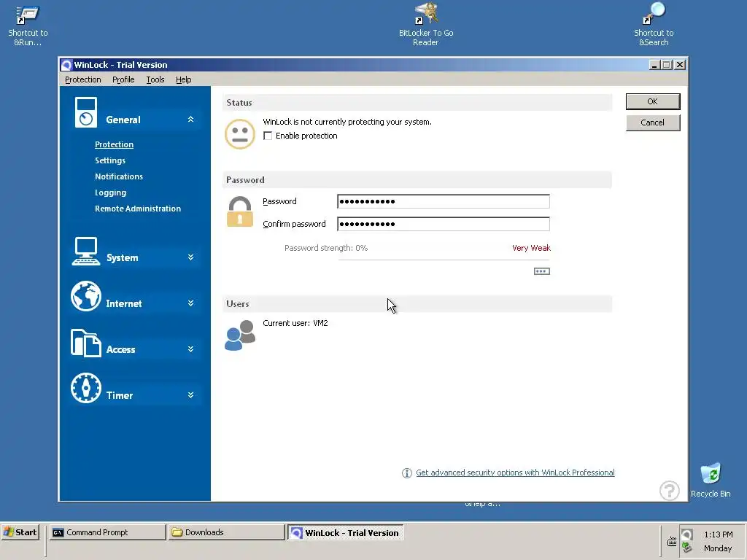Click the green shield tray icon

[x=686, y=548]
